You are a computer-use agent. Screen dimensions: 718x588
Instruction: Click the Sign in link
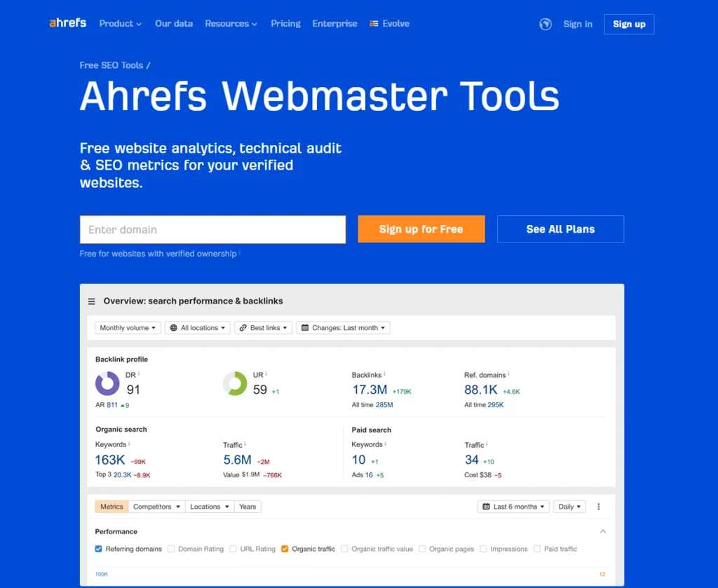coord(578,25)
